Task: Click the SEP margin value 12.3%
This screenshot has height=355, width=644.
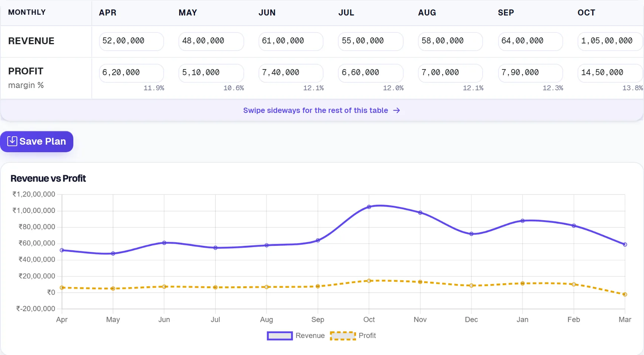Action: pyautogui.click(x=553, y=88)
